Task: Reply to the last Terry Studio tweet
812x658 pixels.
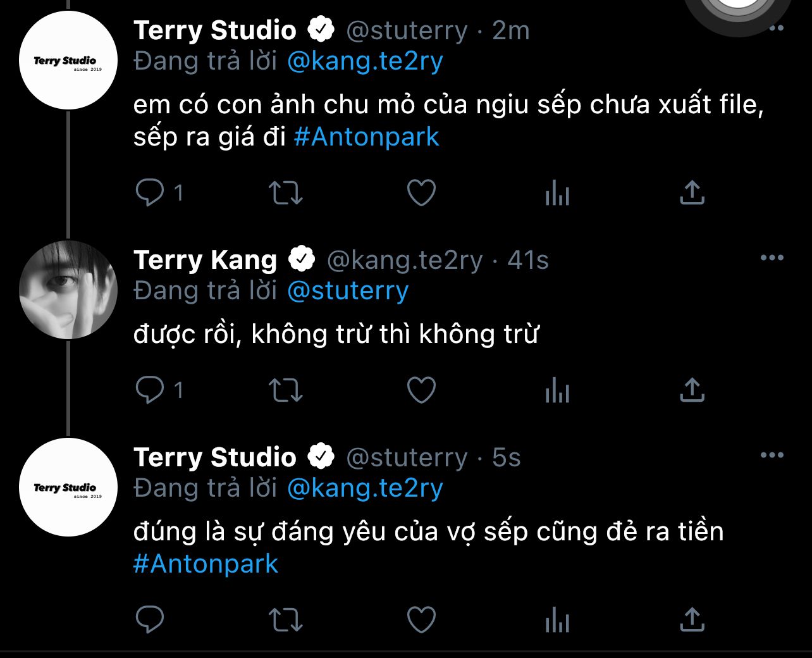Action: [x=150, y=620]
